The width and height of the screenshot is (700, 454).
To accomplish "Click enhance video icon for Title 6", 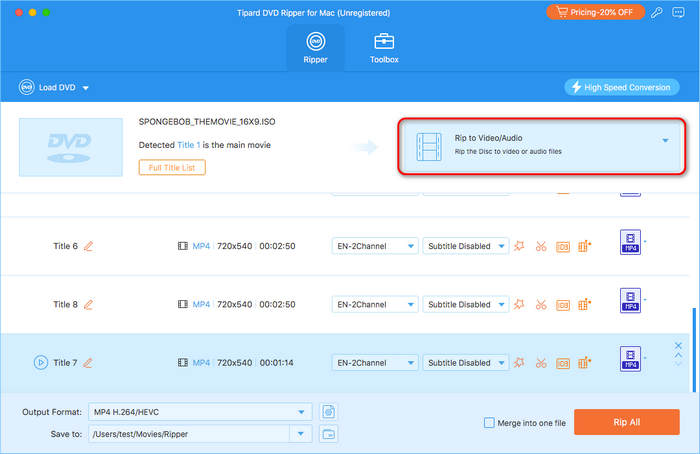I will [x=584, y=246].
